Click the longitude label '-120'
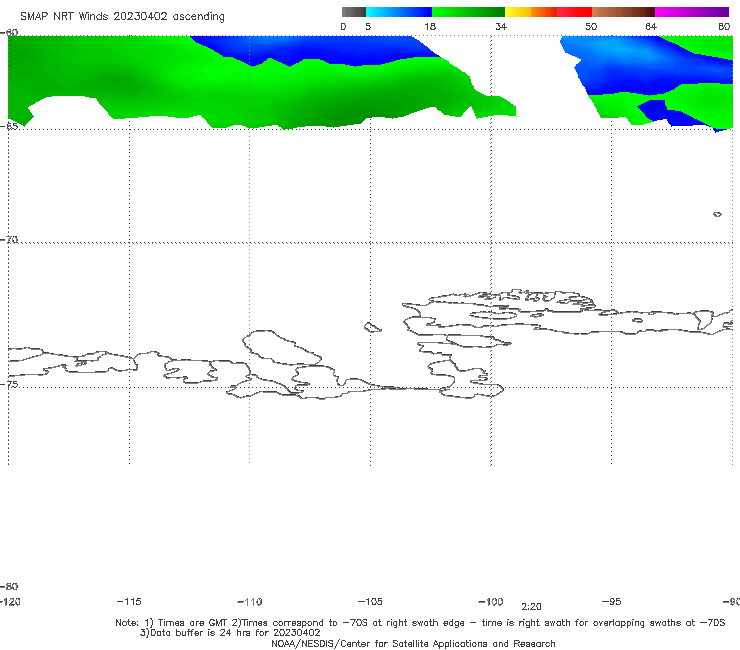 (10, 602)
